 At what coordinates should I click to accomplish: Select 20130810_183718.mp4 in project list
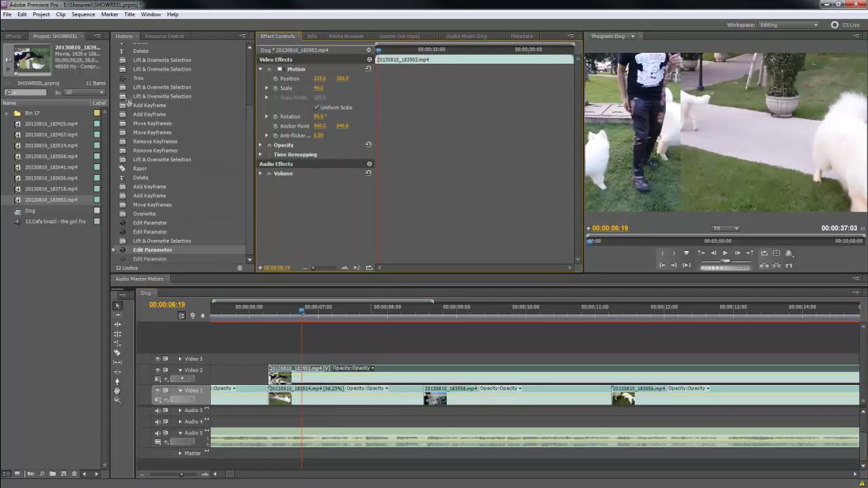pyautogui.click(x=51, y=189)
